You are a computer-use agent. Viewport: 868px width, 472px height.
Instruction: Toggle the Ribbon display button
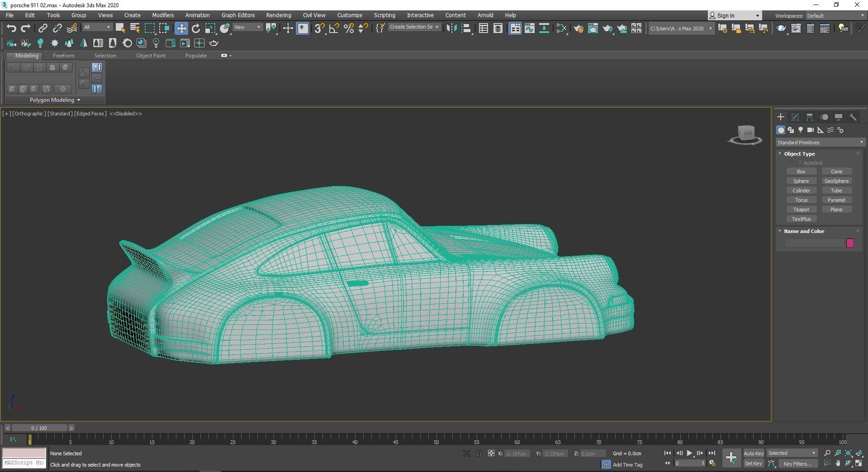(515, 28)
